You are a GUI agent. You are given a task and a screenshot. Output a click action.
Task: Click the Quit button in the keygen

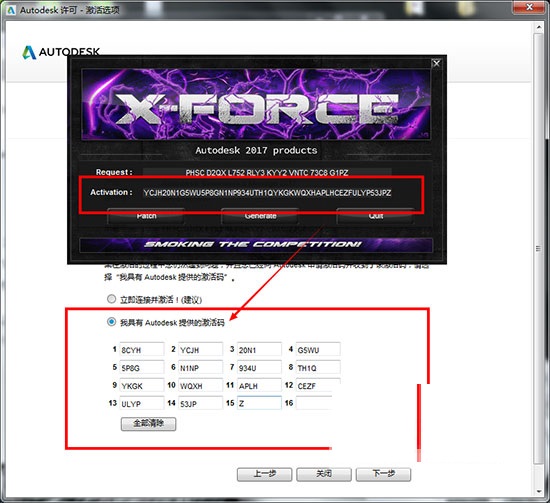(375, 216)
